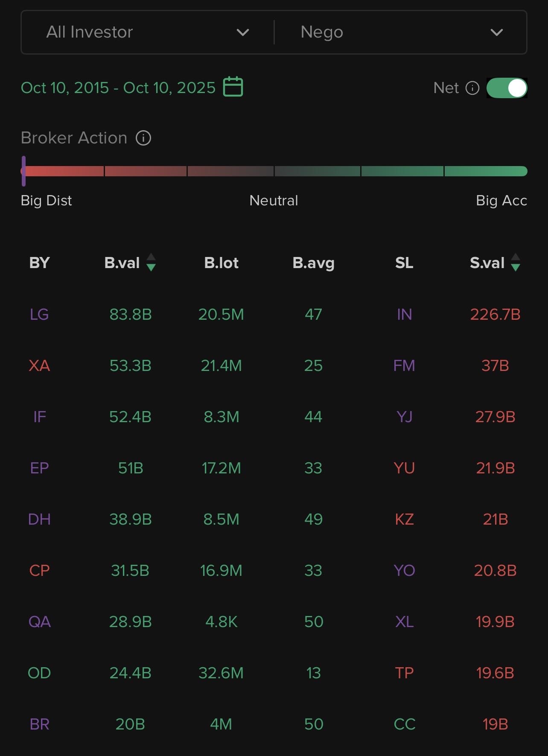Click buyer broker QA code
The height and width of the screenshot is (756, 548).
(39, 622)
